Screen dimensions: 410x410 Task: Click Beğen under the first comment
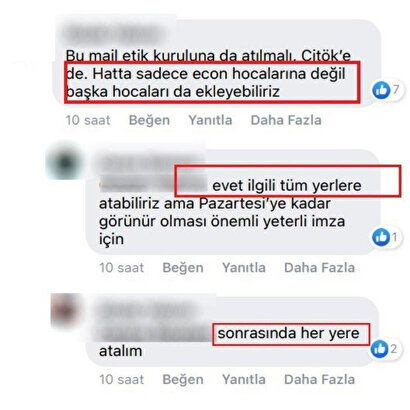(x=149, y=120)
